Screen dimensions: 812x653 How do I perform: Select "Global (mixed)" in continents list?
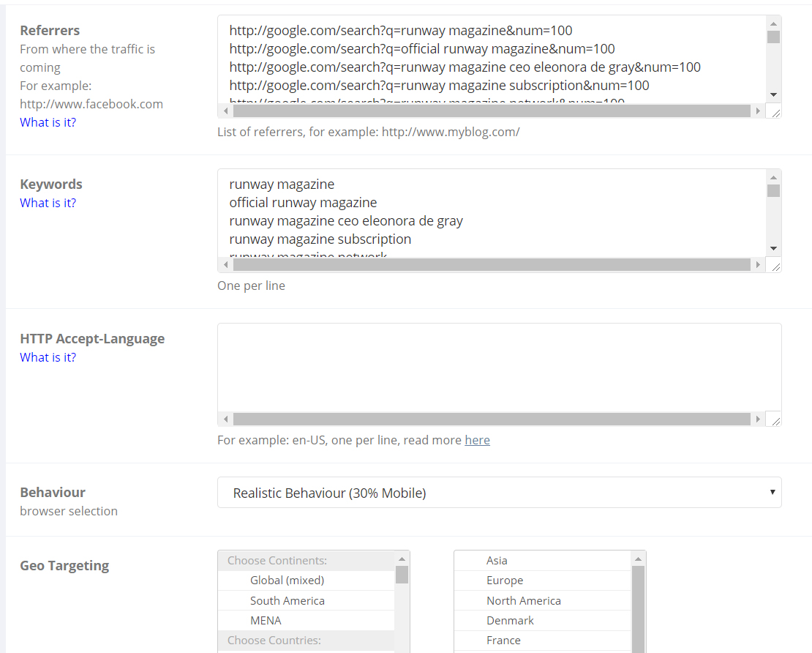tap(287, 581)
